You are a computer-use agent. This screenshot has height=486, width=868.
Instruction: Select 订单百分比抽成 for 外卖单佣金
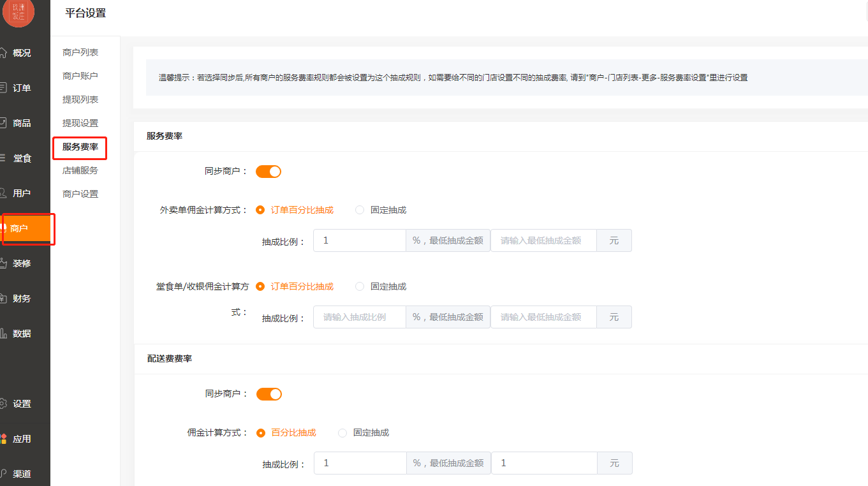(295, 210)
